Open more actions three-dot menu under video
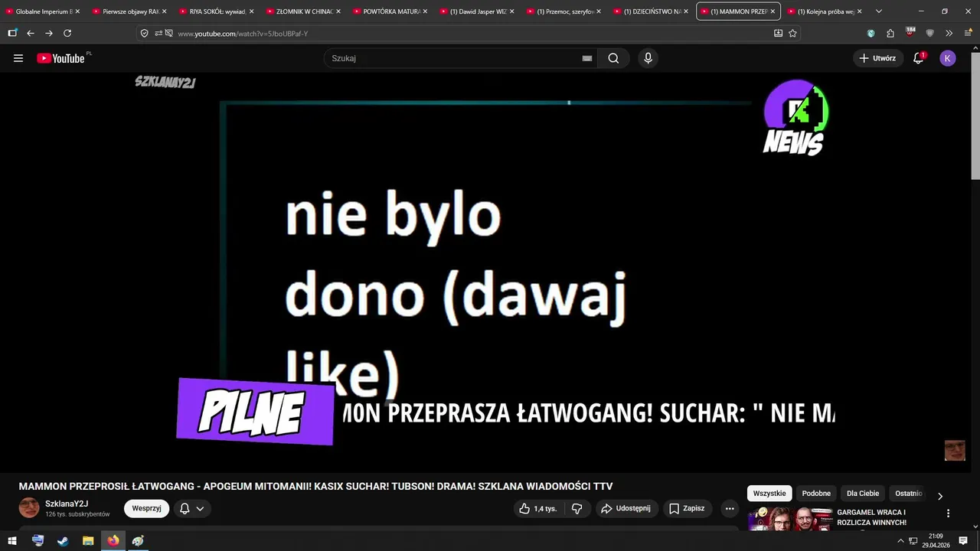The height and width of the screenshot is (551, 980). (x=730, y=508)
